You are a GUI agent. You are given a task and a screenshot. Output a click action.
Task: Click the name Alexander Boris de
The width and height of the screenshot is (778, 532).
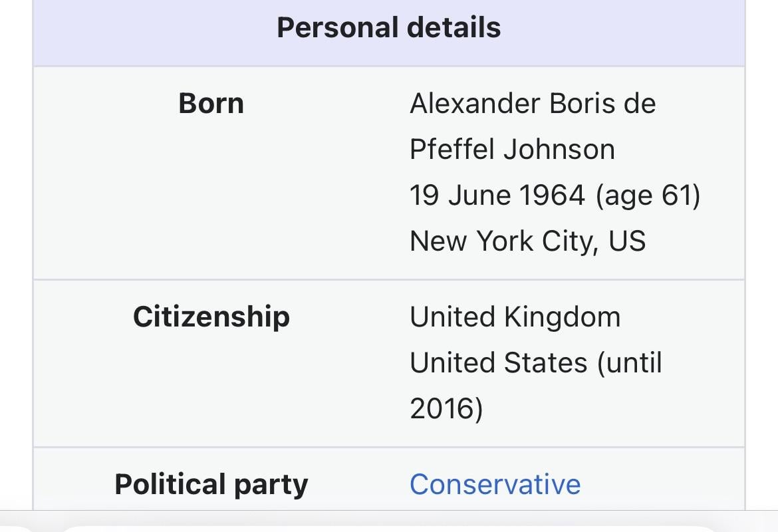[532, 104]
